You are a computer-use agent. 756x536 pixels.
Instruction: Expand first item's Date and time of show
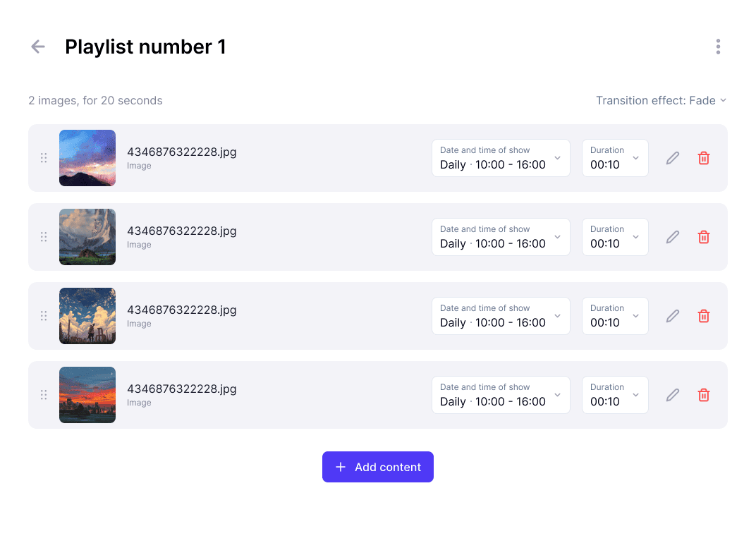pyautogui.click(x=501, y=158)
